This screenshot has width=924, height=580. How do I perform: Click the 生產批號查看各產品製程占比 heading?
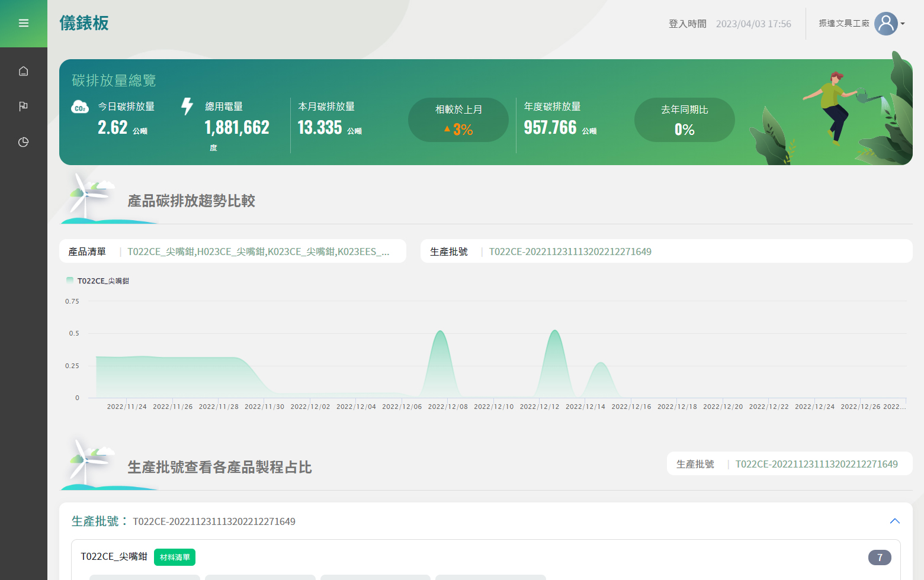(220, 467)
